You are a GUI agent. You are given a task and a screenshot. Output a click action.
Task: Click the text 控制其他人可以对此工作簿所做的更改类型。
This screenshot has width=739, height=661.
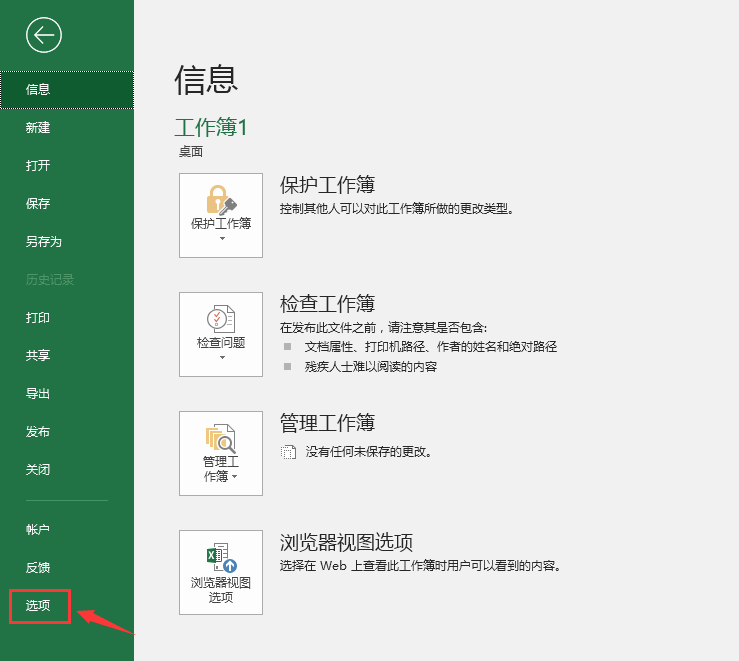click(x=396, y=209)
